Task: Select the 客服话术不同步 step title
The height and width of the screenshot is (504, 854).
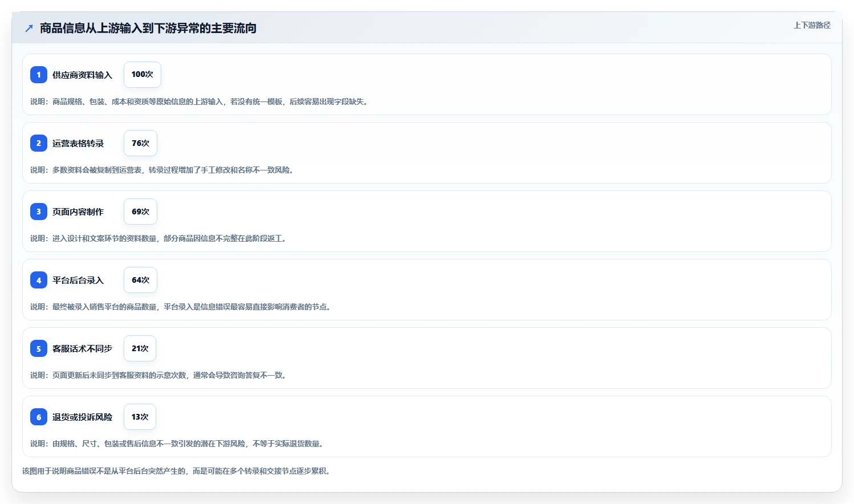Action: [x=82, y=348]
